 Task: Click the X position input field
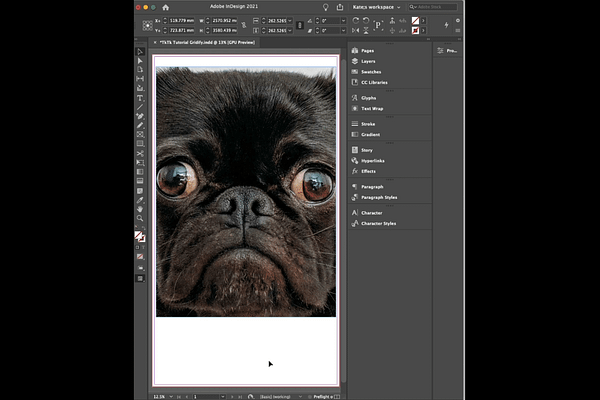183,19
